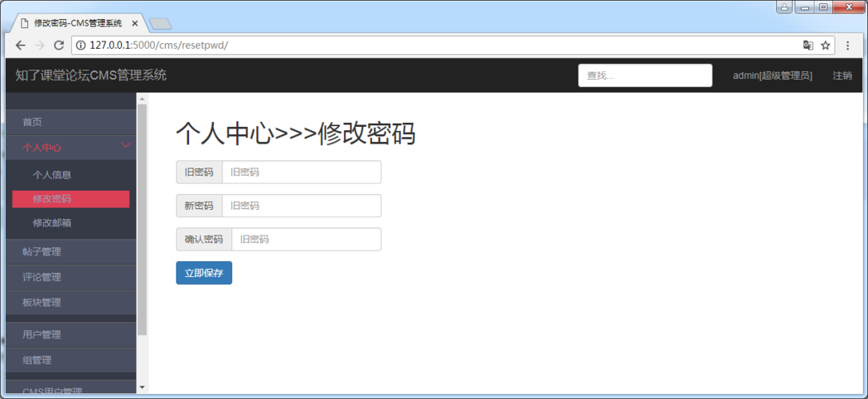
Task: Select the 修改密码 sidebar item
Action: (x=71, y=199)
